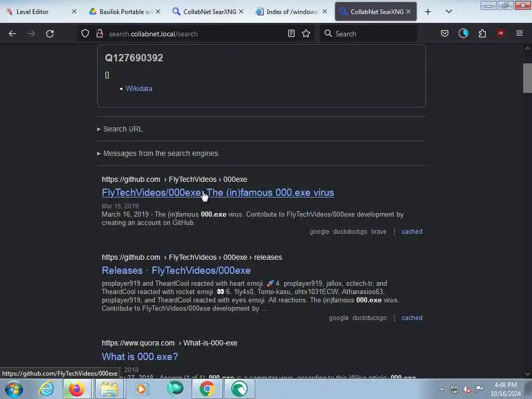Launch Internet Explorer from taskbar
532x399 pixels.
pyautogui.click(x=46, y=389)
